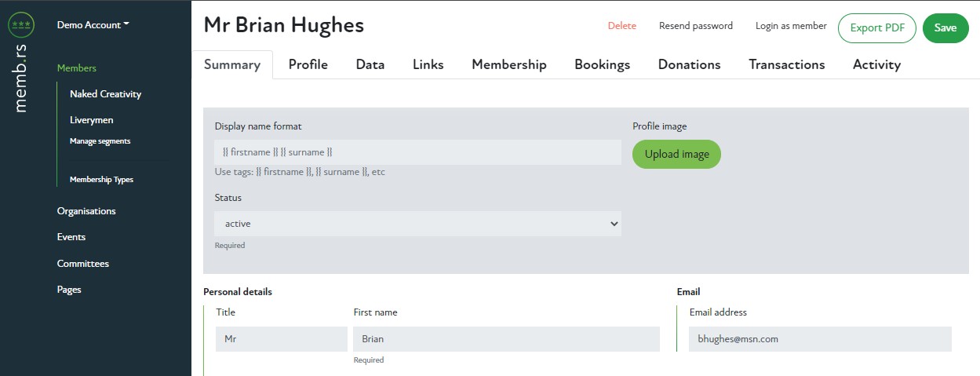
Task: Click the Email address input field
Action: (x=820, y=339)
